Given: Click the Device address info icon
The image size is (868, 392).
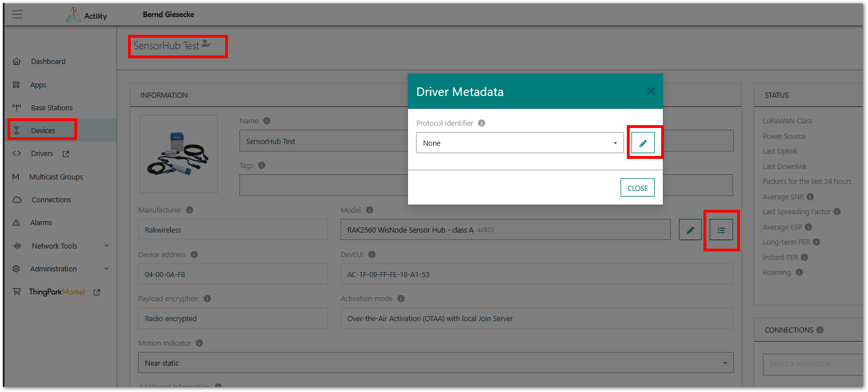Looking at the screenshot, I should coord(194,254).
